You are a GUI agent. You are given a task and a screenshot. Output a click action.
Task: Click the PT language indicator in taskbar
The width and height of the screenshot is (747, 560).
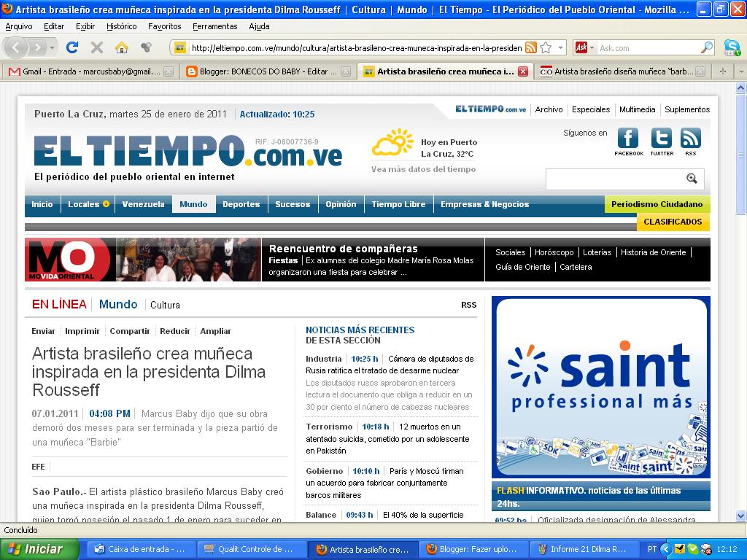pos(651,549)
